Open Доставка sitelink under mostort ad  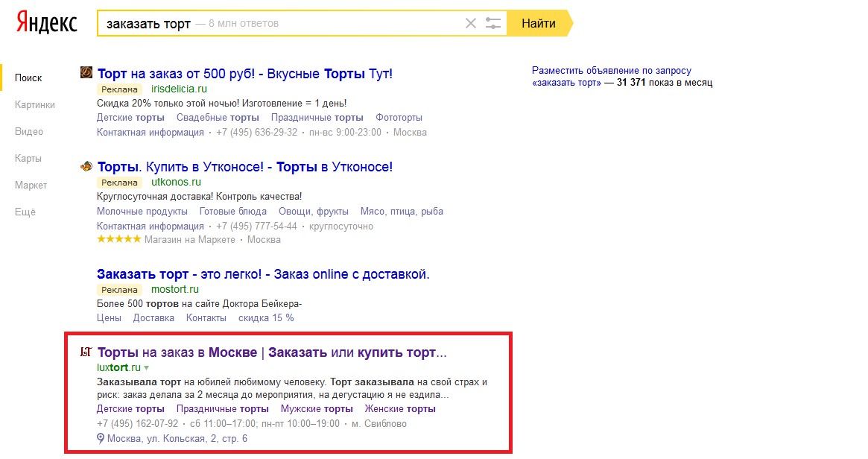(153, 318)
